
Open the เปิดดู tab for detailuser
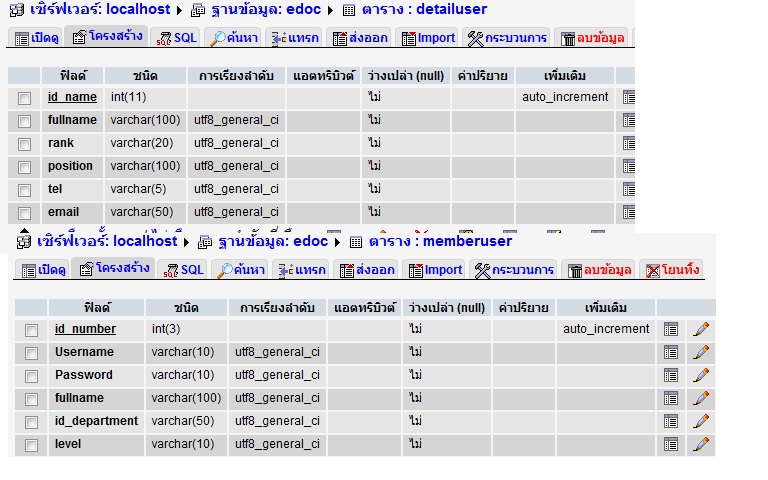[36, 38]
